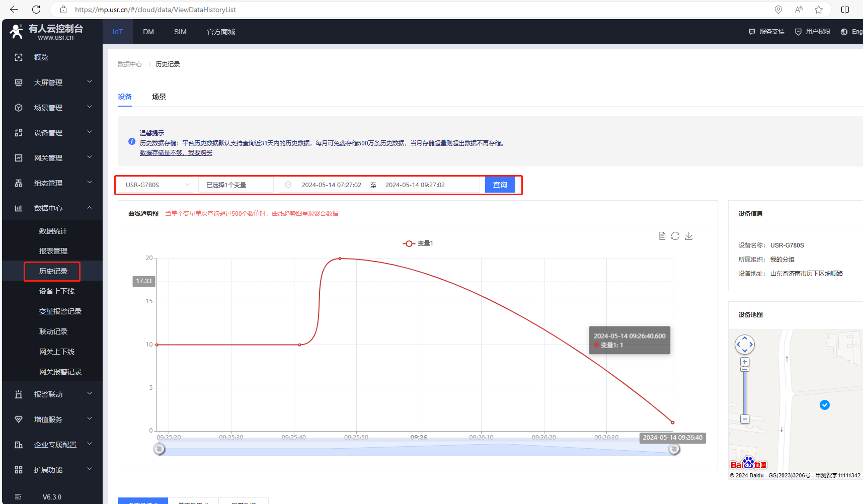Click the left handle of chart zoom slider

click(x=159, y=449)
